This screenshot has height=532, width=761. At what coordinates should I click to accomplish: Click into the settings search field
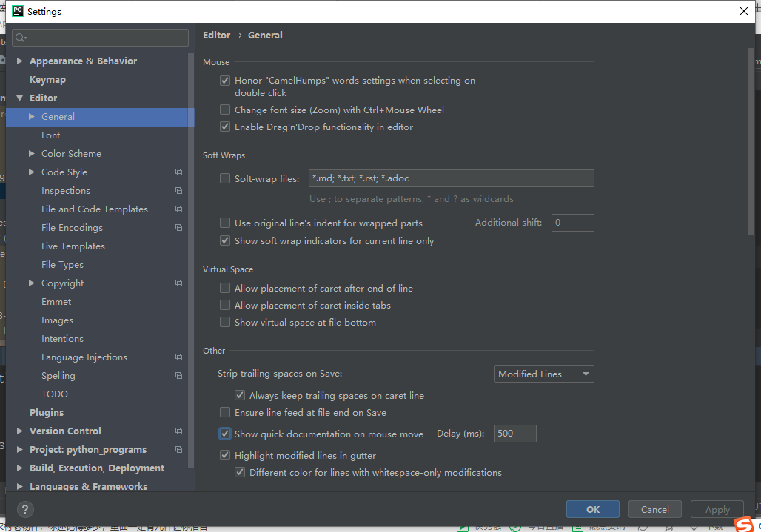[101, 38]
